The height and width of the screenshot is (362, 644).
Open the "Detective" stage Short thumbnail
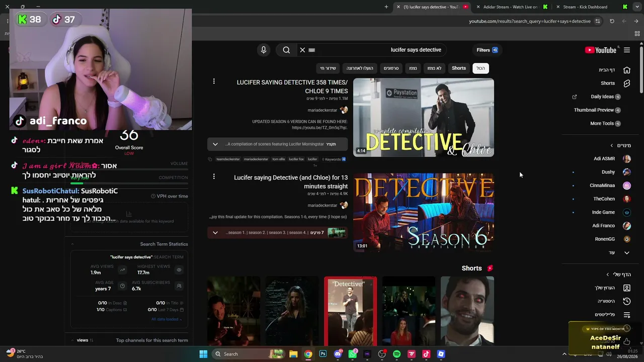click(351, 311)
